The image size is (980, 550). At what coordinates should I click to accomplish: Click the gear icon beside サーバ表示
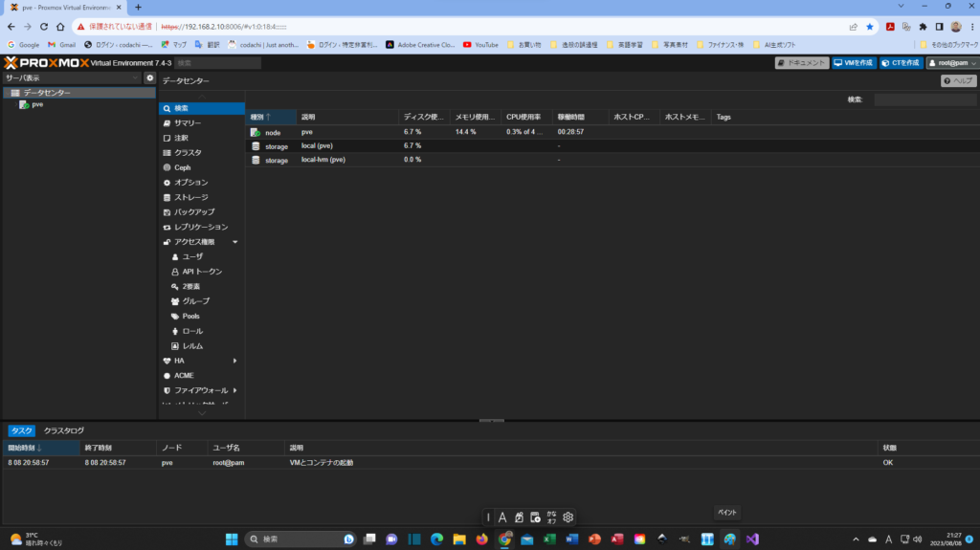point(149,77)
